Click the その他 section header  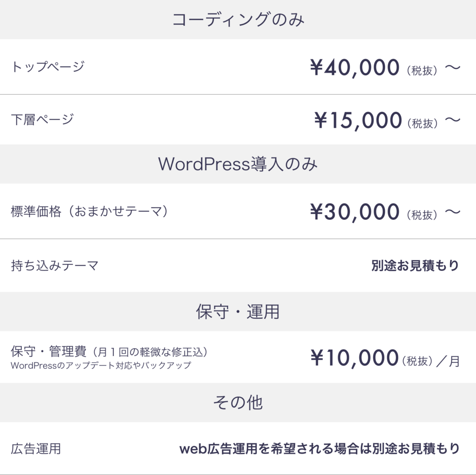[238, 402]
